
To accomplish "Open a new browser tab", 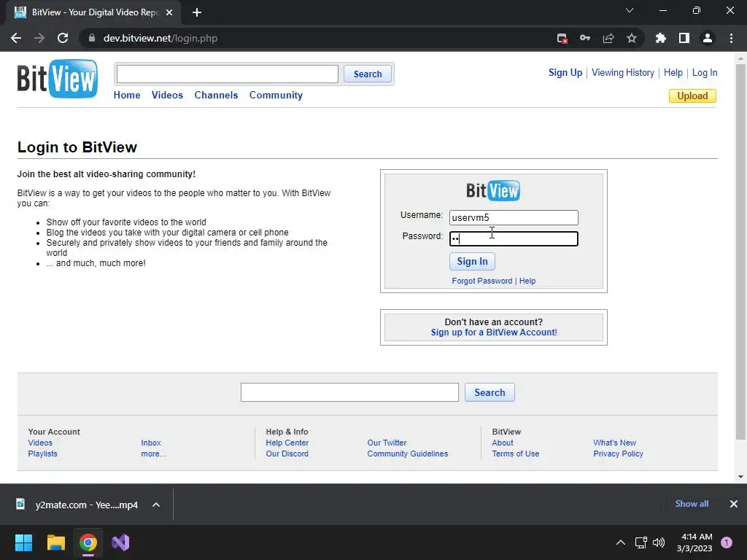I will point(197,12).
